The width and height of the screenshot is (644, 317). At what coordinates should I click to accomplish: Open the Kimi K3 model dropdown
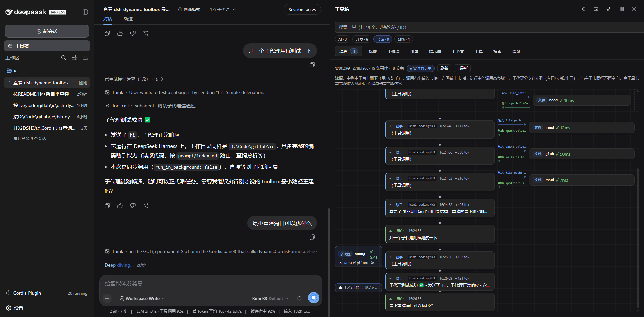click(x=270, y=298)
